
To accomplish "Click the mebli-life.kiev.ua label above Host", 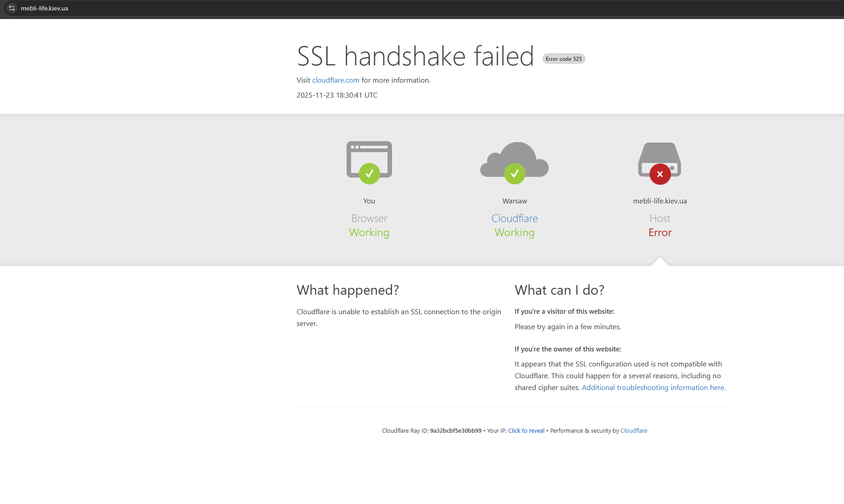I will pyautogui.click(x=660, y=201).
